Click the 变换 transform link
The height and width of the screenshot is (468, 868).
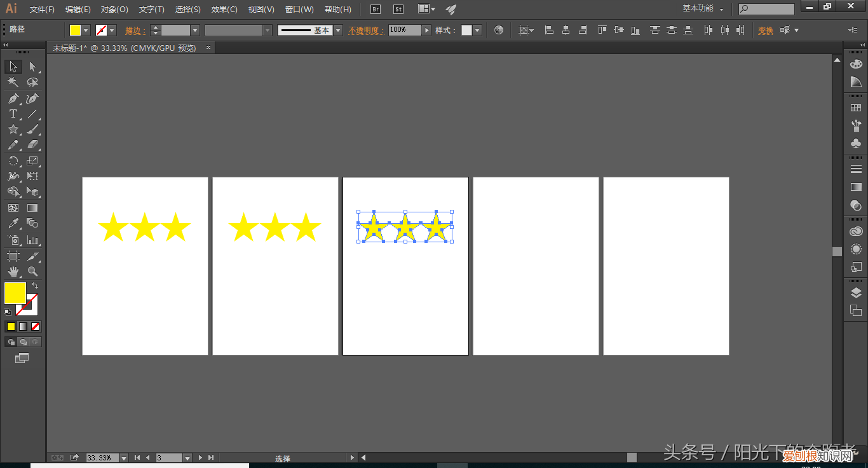[765, 31]
